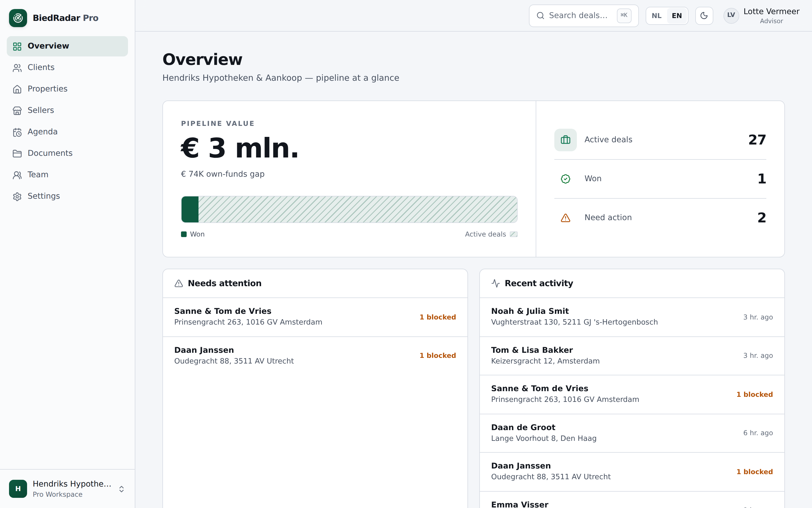Open the Properties section
Viewport: 812px width, 508px height.
pyautogui.click(x=67, y=89)
